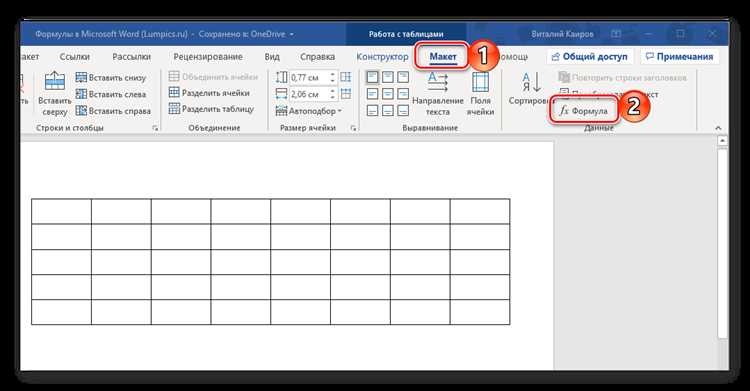Align cell text center middle
Screen dimensions: 750x391
(x=388, y=94)
